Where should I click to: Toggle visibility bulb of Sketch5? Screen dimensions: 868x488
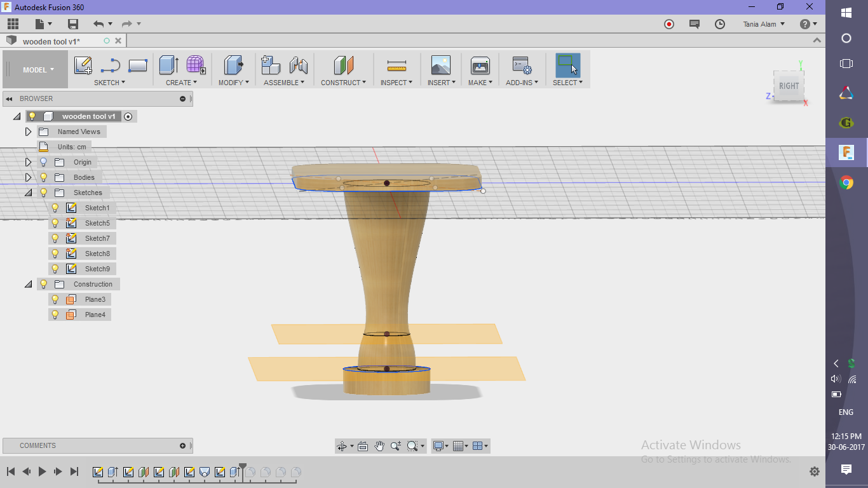coord(55,223)
